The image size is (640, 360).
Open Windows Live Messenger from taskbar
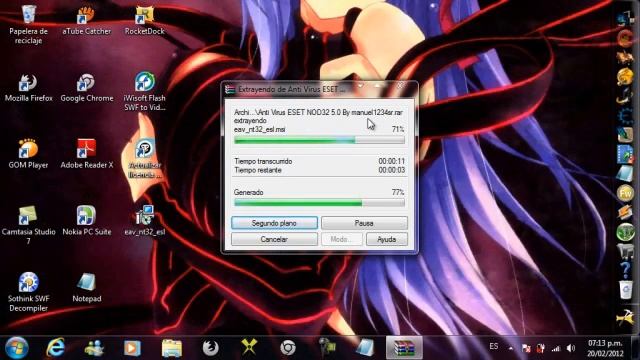[x=94, y=348]
